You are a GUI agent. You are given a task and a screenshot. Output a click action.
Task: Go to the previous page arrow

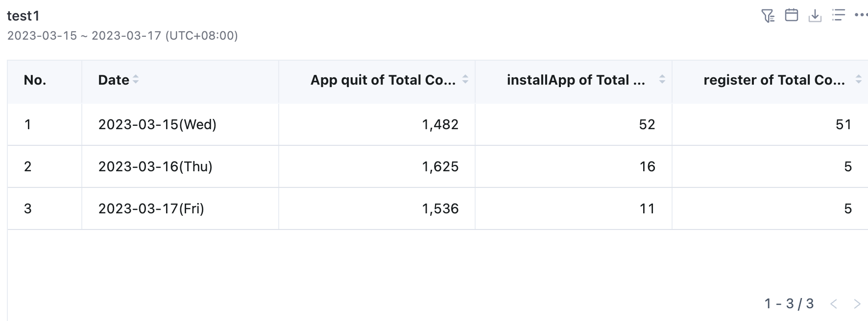tap(834, 304)
